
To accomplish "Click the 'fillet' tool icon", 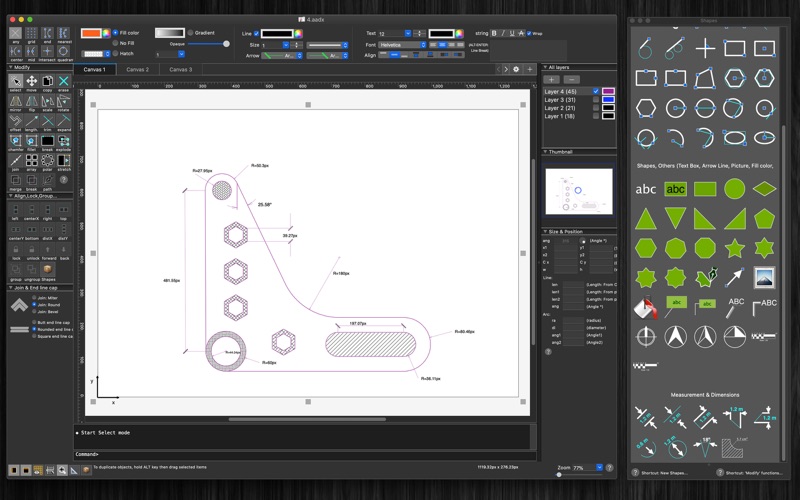I will 32,140.
